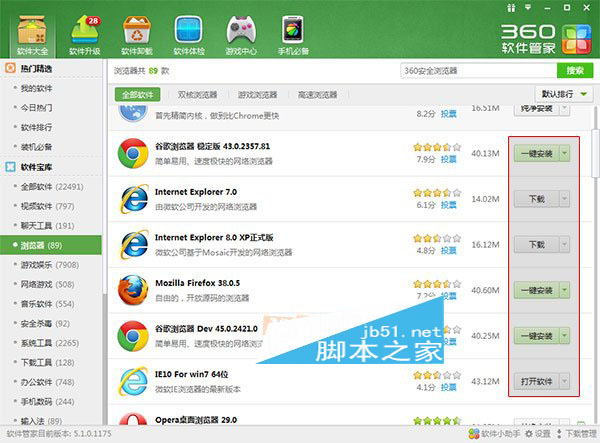Select 浏览器 (89) category

click(51, 245)
